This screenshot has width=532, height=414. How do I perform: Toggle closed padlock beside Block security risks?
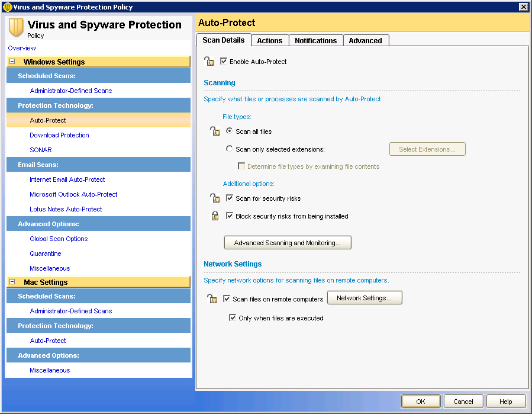pyautogui.click(x=215, y=216)
